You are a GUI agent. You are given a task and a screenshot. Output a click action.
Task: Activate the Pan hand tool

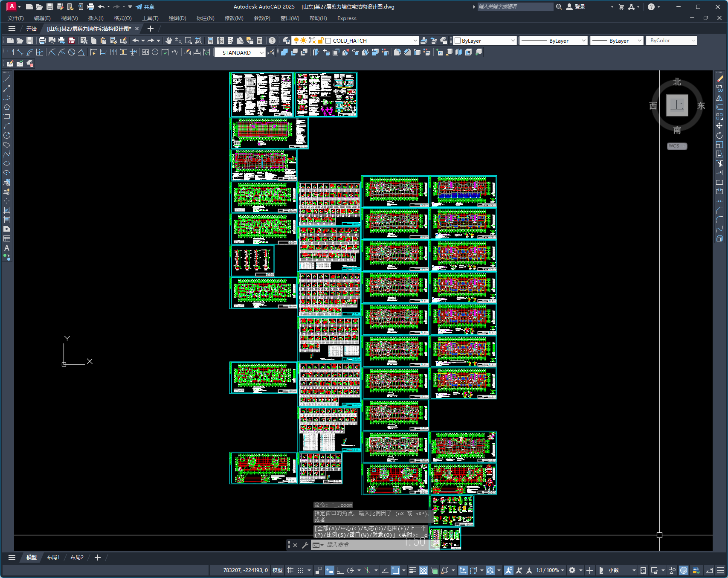[169, 41]
